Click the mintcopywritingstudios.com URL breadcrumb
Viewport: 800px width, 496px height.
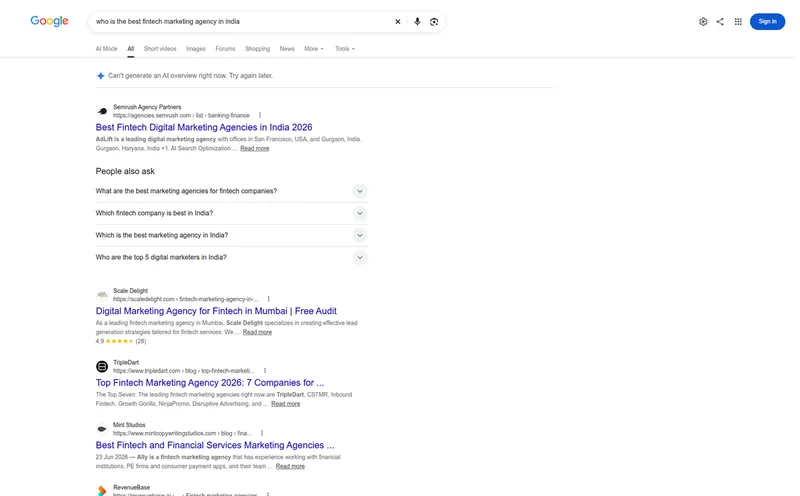click(x=182, y=433)
